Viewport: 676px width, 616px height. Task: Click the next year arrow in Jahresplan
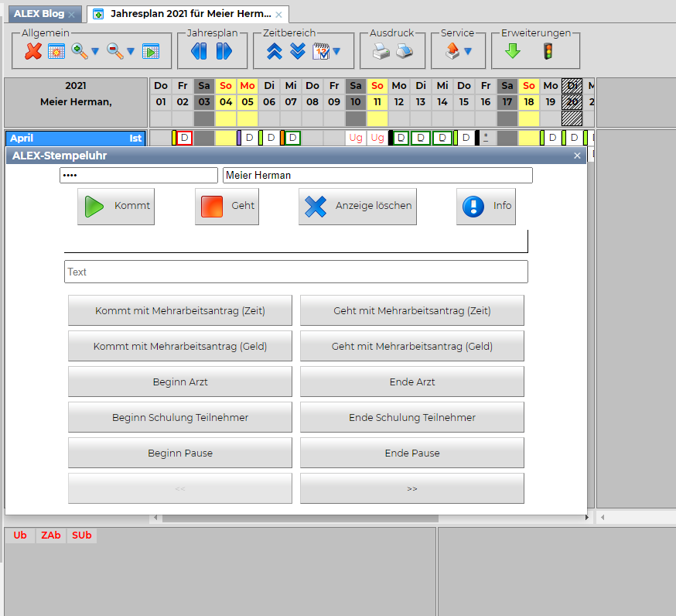click(224, 52)
